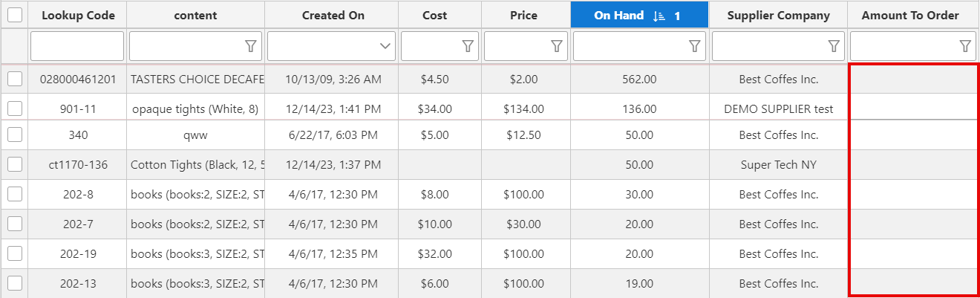Tick the checkbox for Cotton Tights row
This screenshot has height=298, width=980.
pyautogui.click(x=15, y=164)
